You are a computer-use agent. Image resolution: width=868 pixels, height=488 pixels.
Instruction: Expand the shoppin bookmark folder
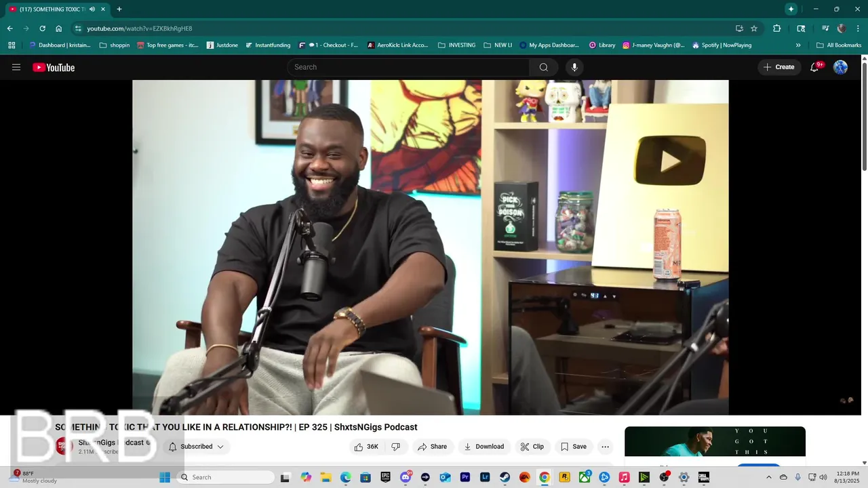pos(114,45)
